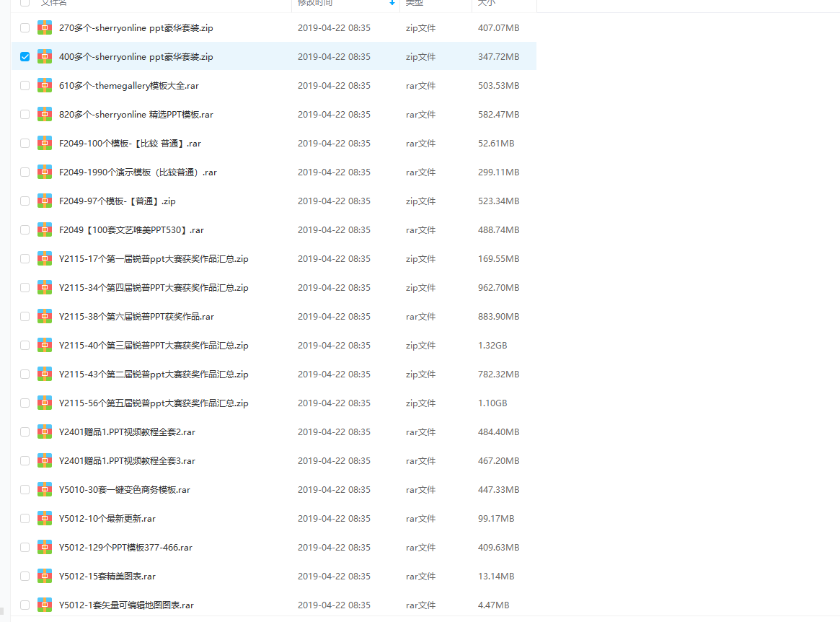Click the icon of Y5012-1套矢量可编辑地图图表.rar

(x=45, y=605)
